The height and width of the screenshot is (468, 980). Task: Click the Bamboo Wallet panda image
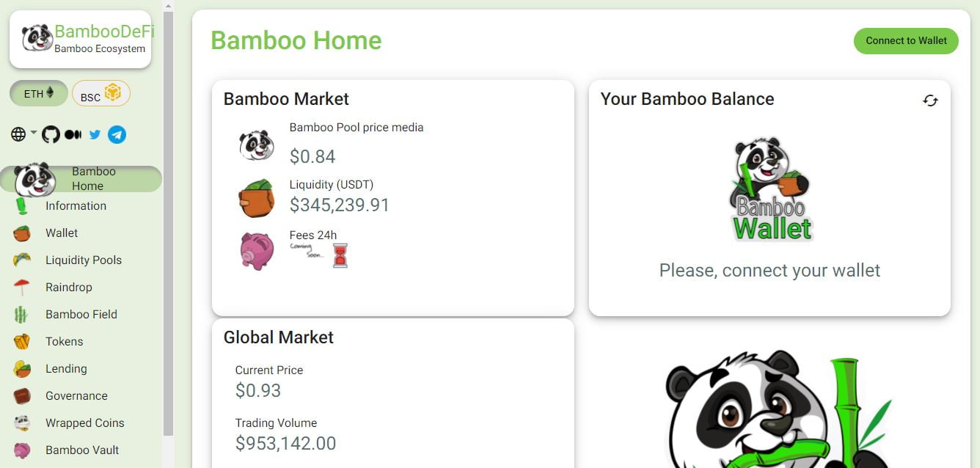[769, 190]
